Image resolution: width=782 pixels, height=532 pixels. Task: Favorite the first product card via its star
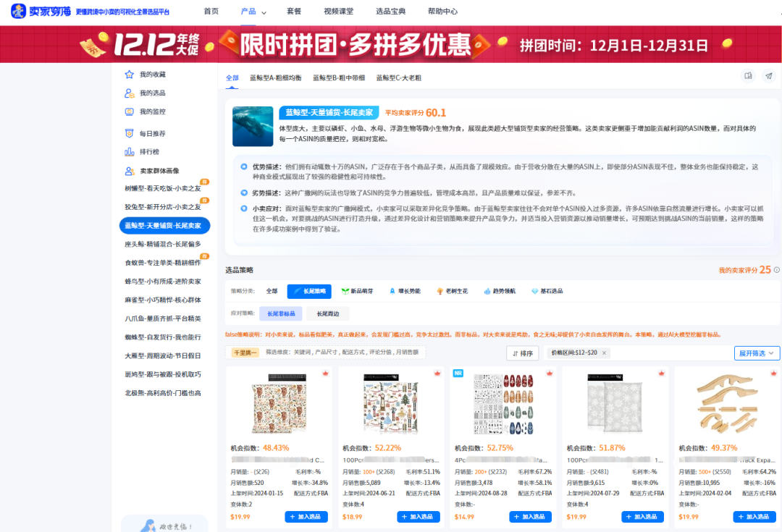[325, 373]
